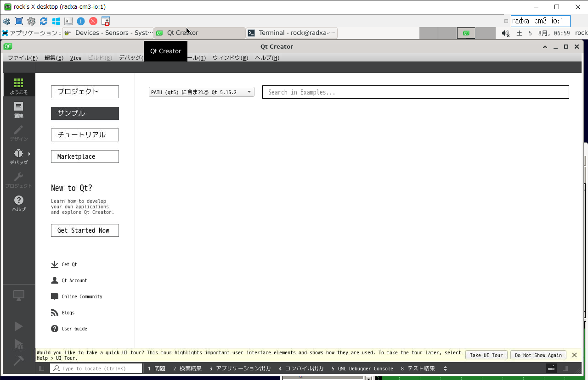Select the サンプル welcome tab

[85, 113]
